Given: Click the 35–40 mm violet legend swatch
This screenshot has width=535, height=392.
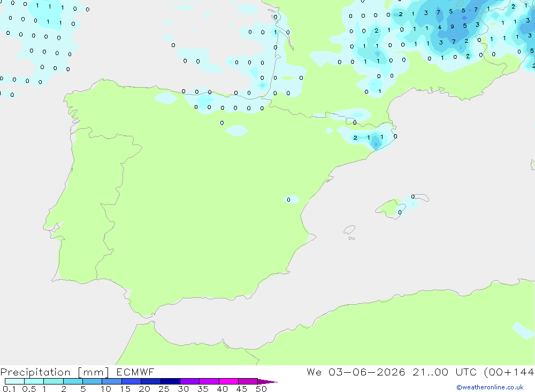Looking at the screenshot, I should [209, 381].
